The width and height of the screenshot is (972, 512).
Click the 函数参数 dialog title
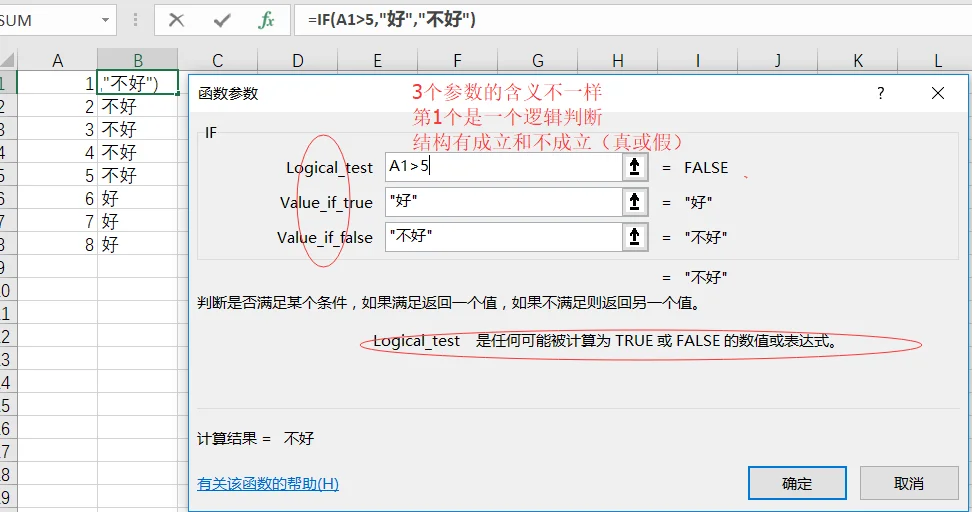click(x=228, y=94)
